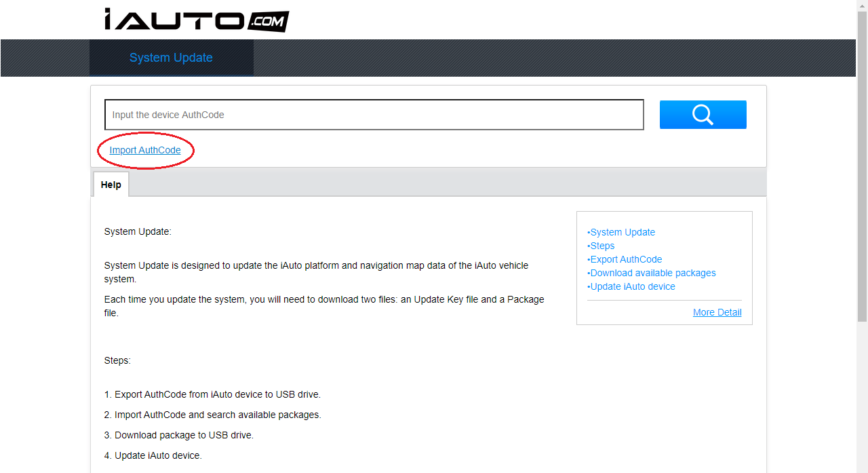Screen dimensions: 868x473
Task: Click step "4. Update iAuto device"
Action: [x=153, y=455]
